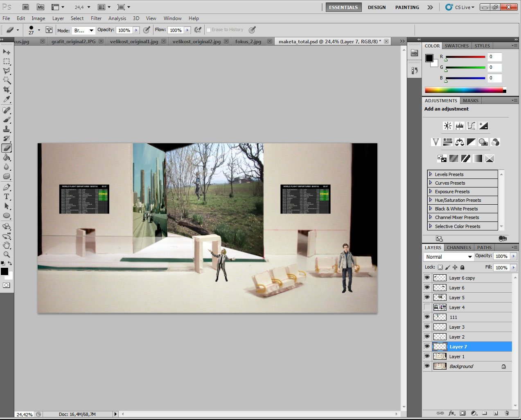This screenshot has height=420, width=521.
Task: Open the layer blend mode Normal dropdown
Action: tap(449, 257)
